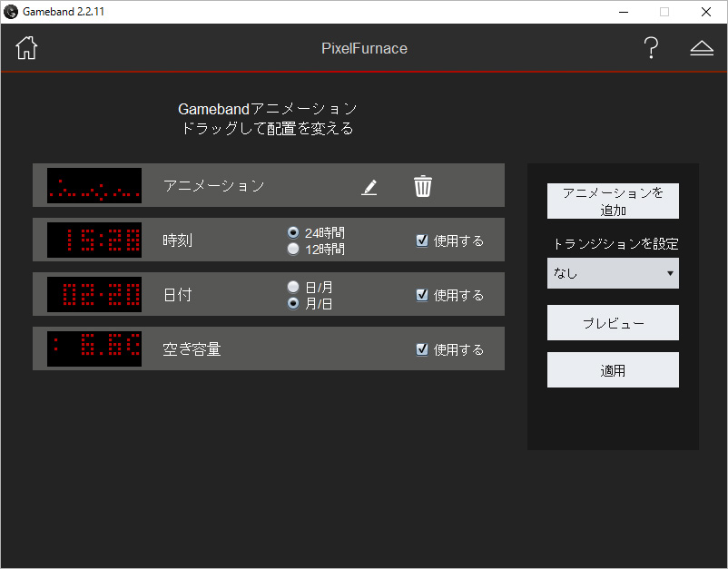
Task: Edit the アニメーション with the pencil icon
Action: tap(369, 187)
